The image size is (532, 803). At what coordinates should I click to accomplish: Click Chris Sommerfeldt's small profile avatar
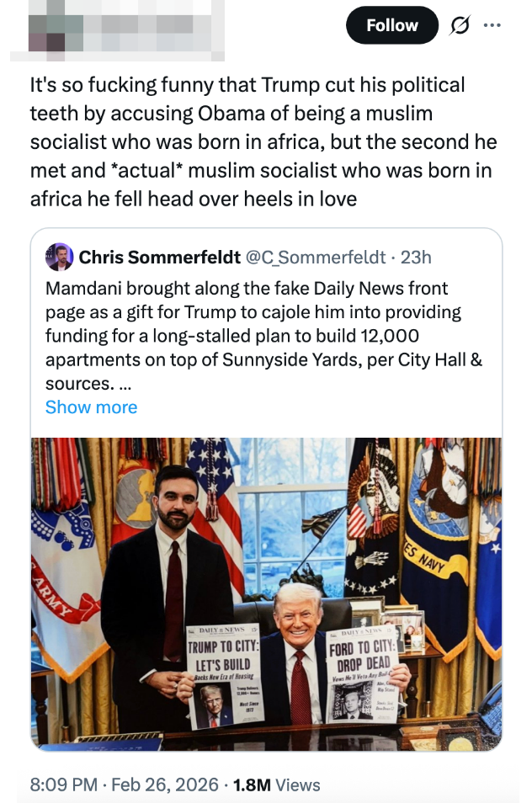pyautogui.click(x=59, y=257)
